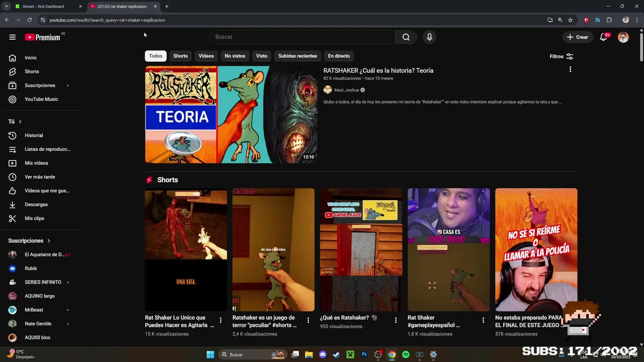Open options for Ratshaker juego de terror short
This screenshot has height=362, width=644.
(x=308, y=320)
